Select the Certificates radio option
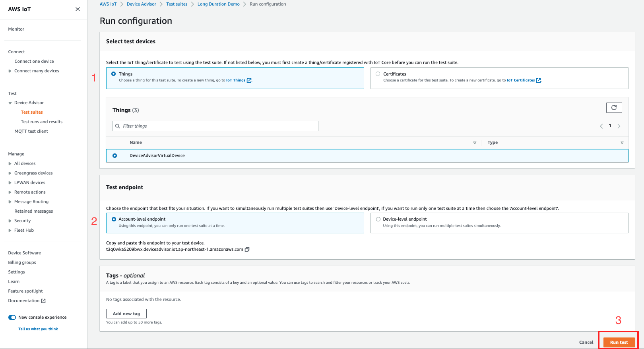The width and height of the screenshot is (644, 349). (378, 74)
